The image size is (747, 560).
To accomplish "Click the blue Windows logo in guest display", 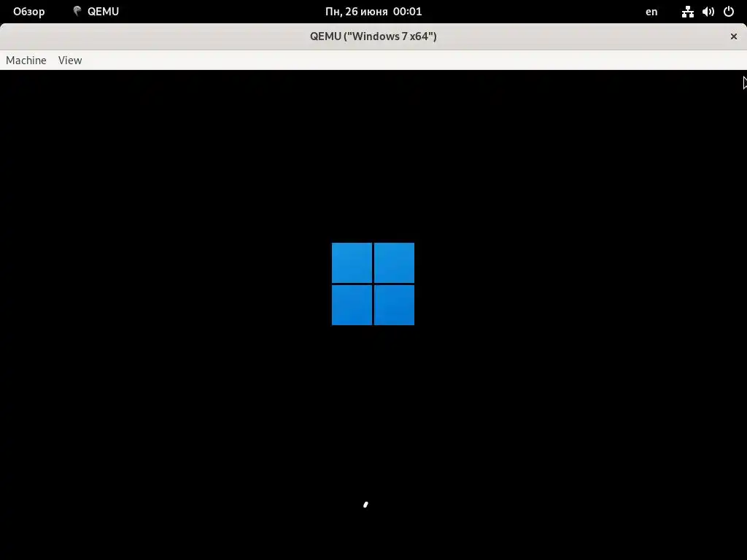I will (x=373, y=284).
